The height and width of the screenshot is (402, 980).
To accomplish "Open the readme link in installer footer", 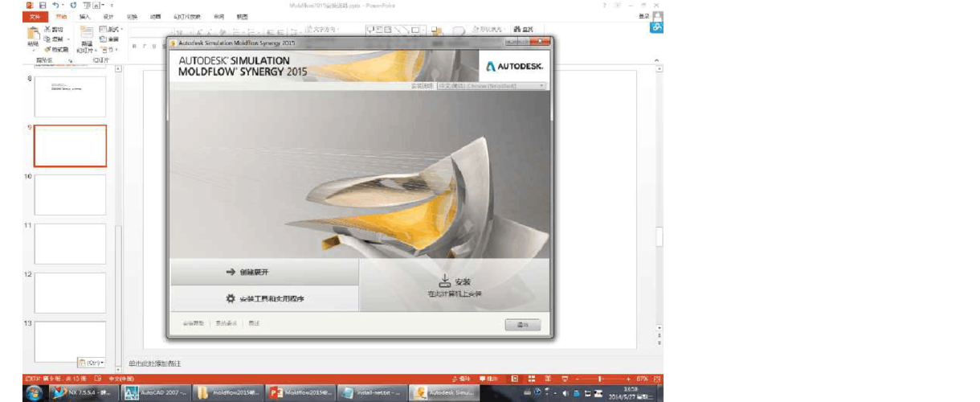I will pyautogui.click(x=254, y=323).
